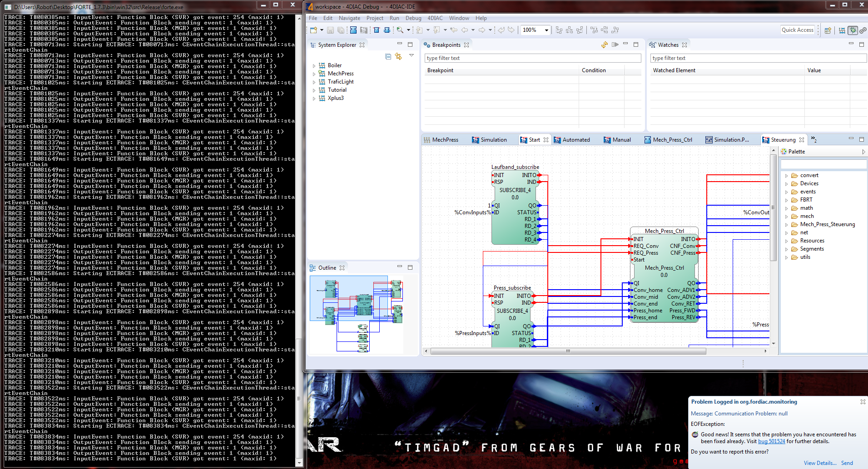Click the Save All toolbar icon

tap(341, 30)
